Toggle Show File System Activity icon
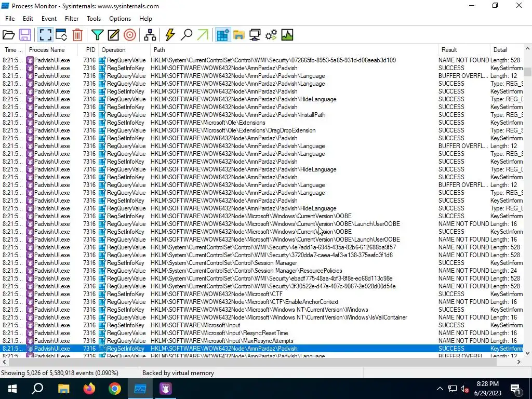 pyautogui.click(x=239, y=35)
